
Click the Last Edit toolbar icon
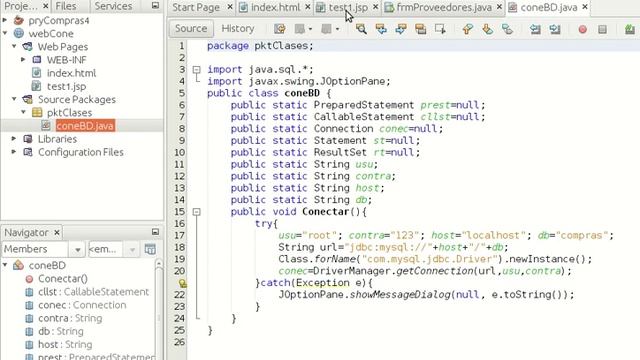(x=280, y=29)
